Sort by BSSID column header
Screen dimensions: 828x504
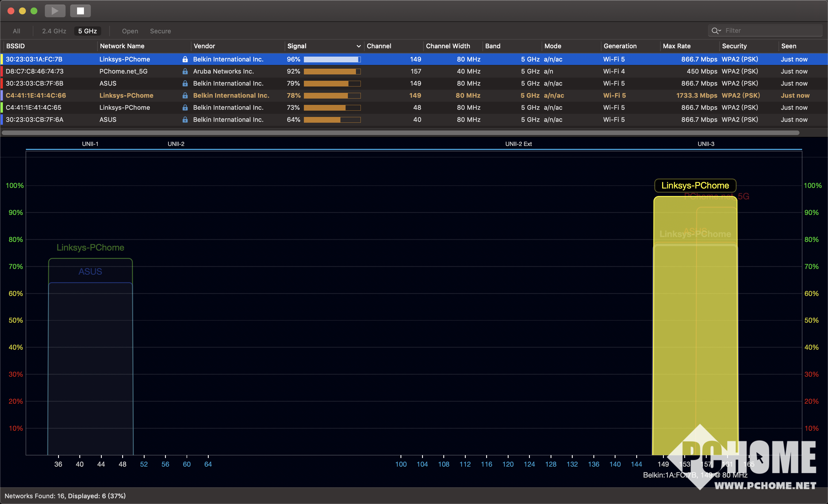point(16,46)
